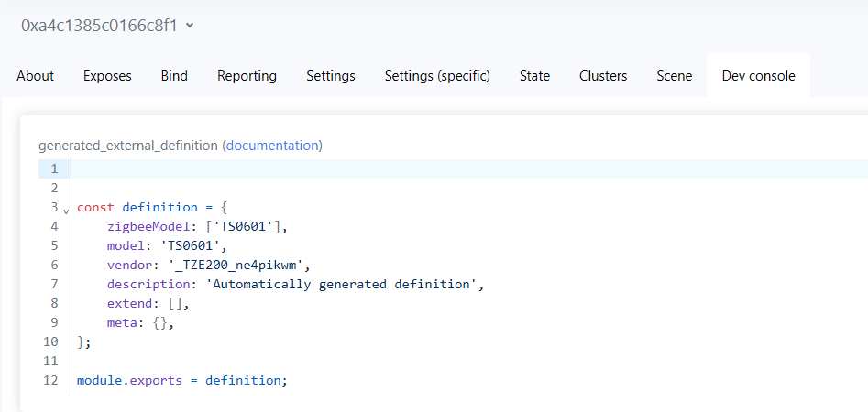Viewport: 868px width, 412px height.
Task: Switch to the About tab
Action: click(x=36, y=76)
